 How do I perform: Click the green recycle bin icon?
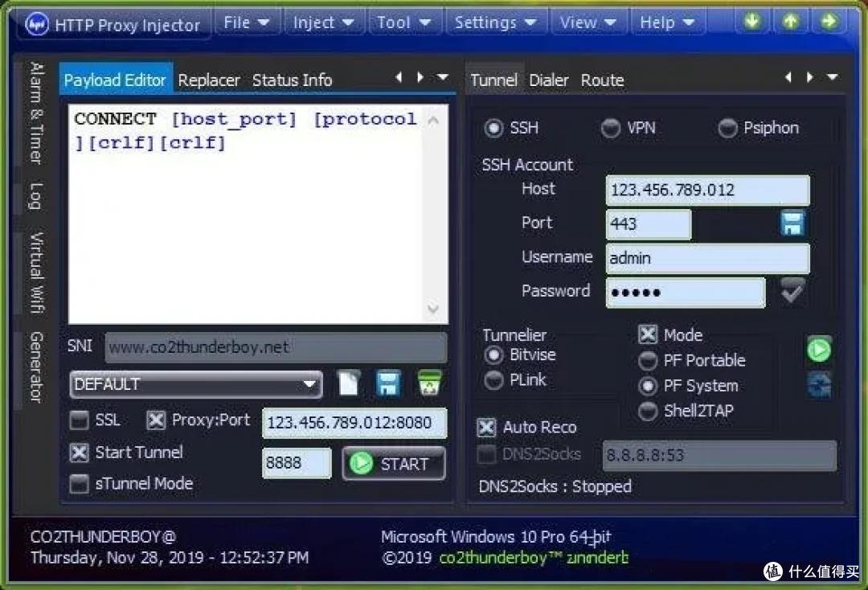429,383
